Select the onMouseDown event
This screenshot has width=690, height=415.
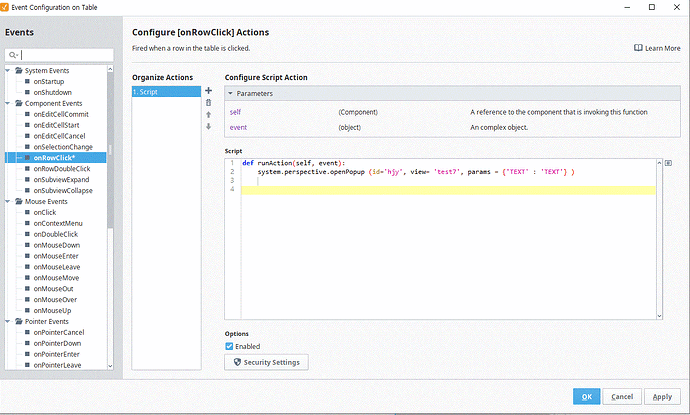57,245
